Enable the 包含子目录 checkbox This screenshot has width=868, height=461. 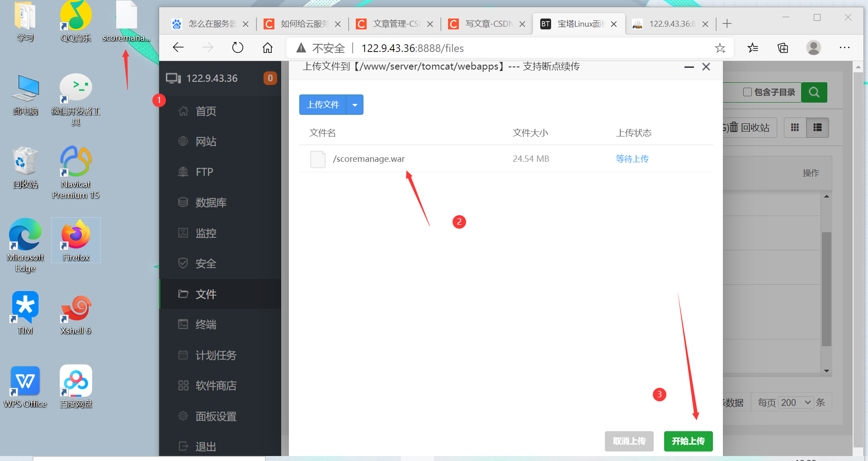(x=747, y=92)
